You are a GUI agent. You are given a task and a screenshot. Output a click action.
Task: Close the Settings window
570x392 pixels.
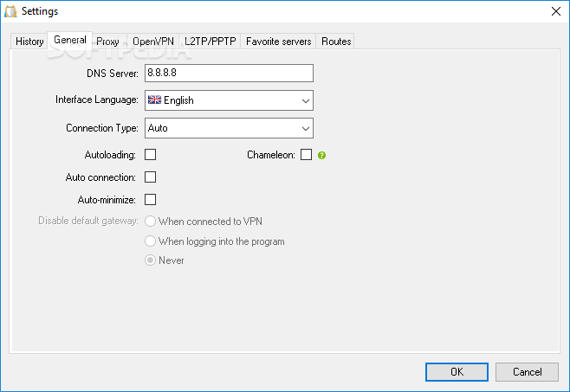click(x=556, y=11)
